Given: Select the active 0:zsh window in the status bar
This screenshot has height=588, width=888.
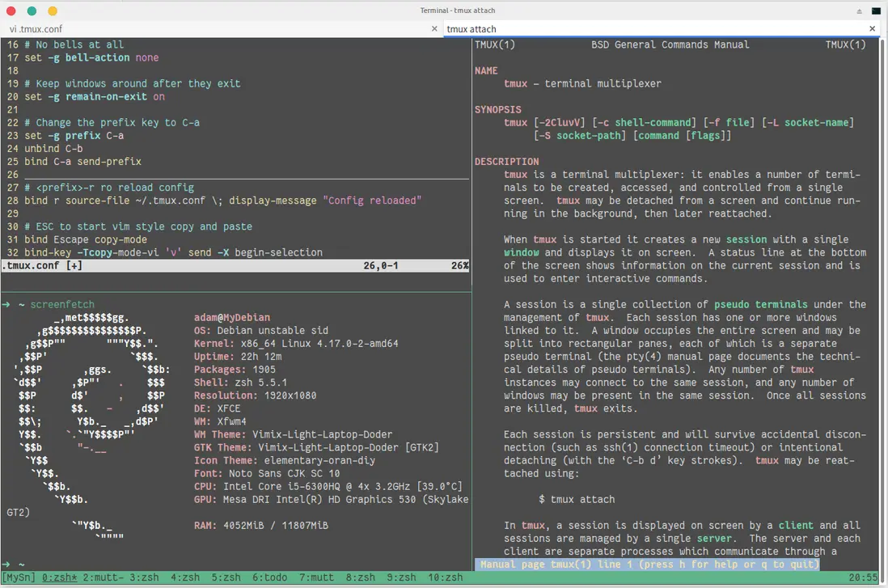Looking at the screenshot, I should pyautogui.click(x=59, y=577).
